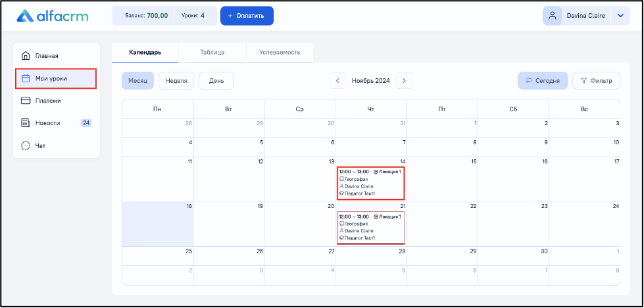Expand the Davina Claire account dropdown
644x308 pixels.
pyautogui.click(x=620, y=16)
